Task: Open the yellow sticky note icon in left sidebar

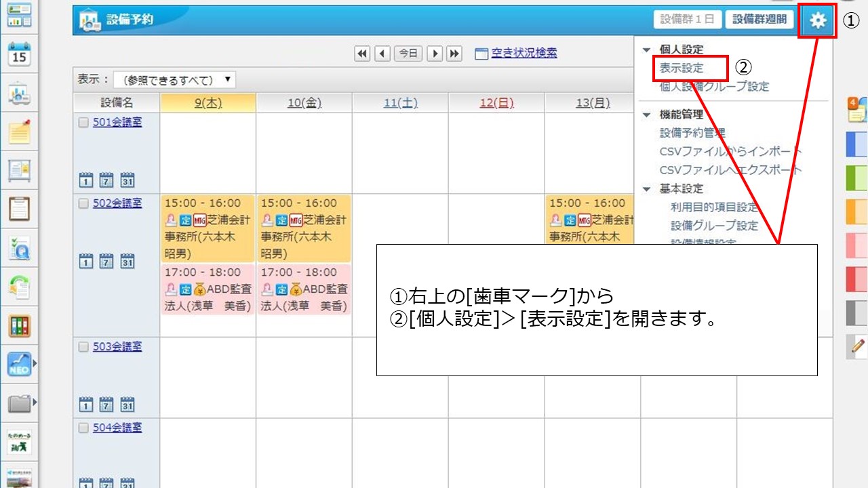Action: (19, 131)
